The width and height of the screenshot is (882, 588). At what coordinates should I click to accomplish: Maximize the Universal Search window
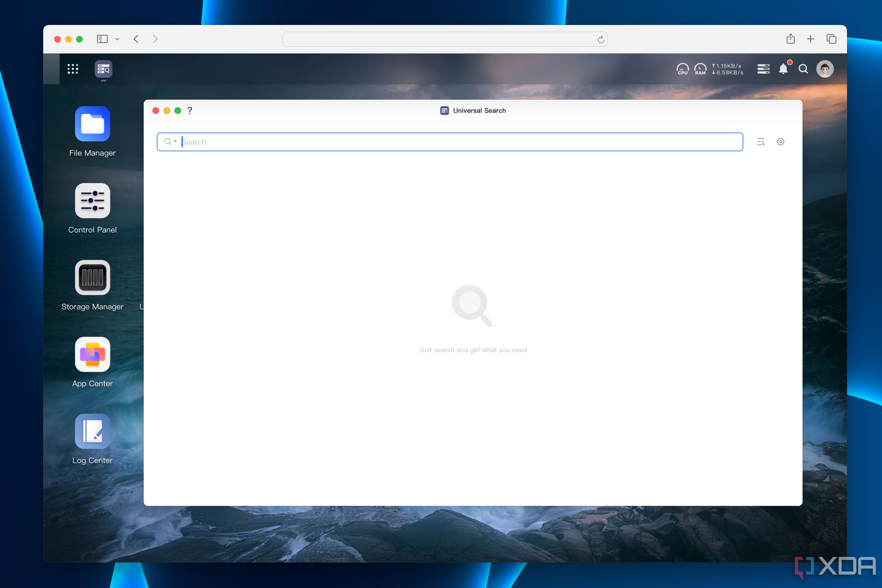tap(178, 111)
